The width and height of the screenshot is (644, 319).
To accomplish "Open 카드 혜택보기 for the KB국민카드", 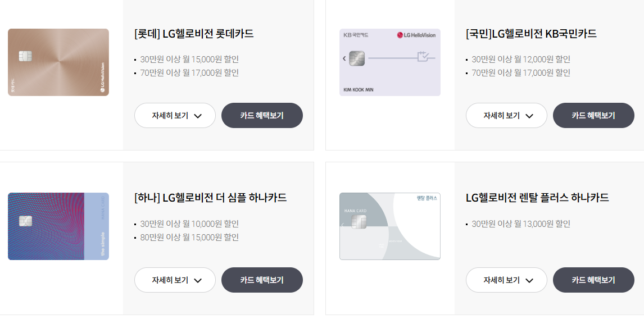I will (x=593, y=116).
